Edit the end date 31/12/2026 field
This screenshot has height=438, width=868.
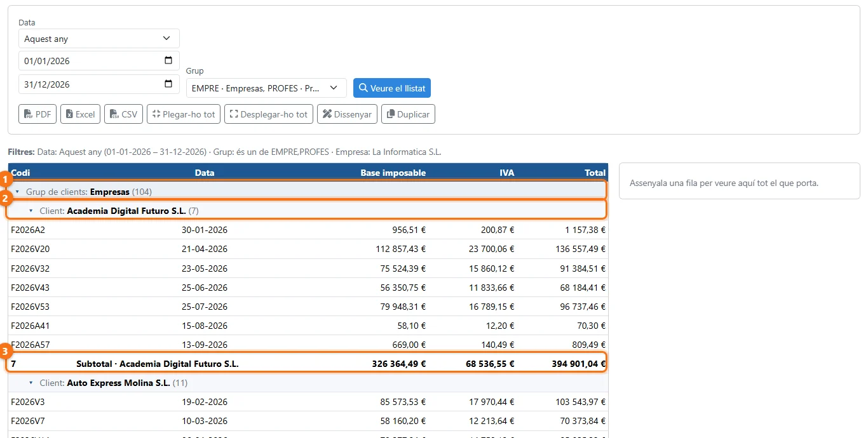click(x=99, y=84)
